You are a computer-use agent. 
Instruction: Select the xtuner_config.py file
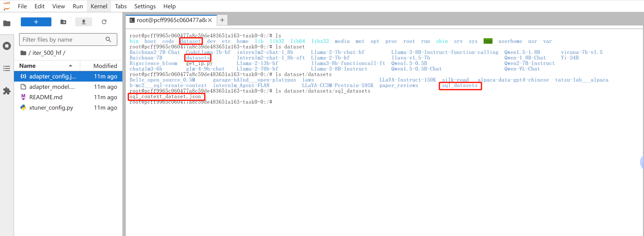51,108
